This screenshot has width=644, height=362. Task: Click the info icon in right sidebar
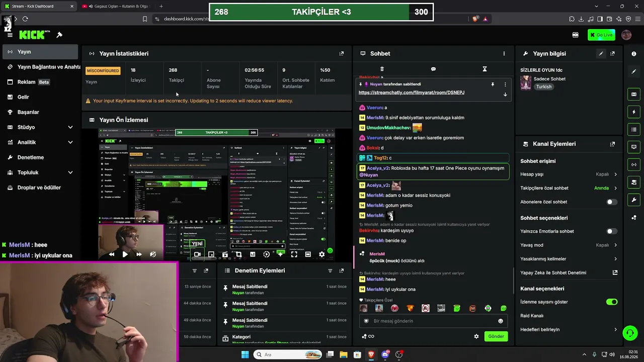click(x=634, y=54)
